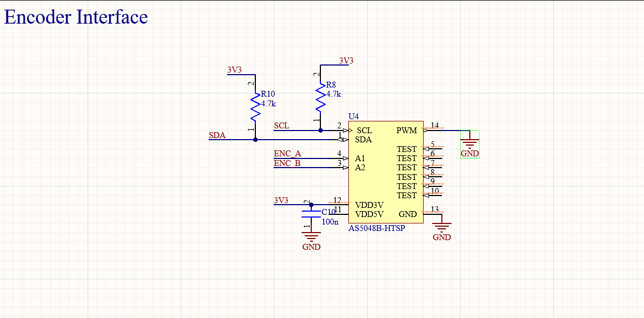This screenshot has height=318, width=644.
Task: Click the ENC_B net label
Action: [x=287, y=163]
